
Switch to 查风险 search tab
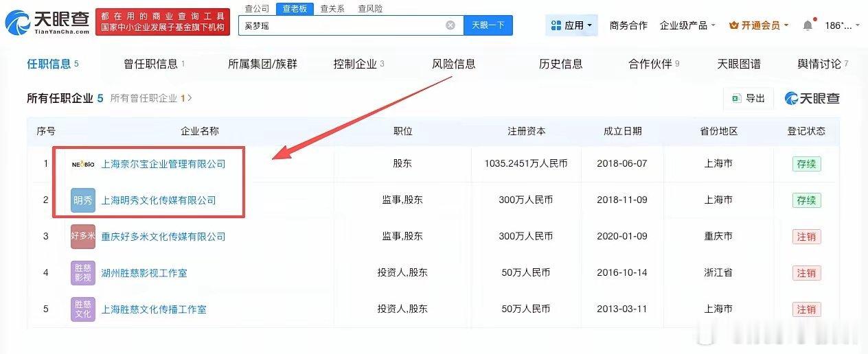click(x=370, y=8)
